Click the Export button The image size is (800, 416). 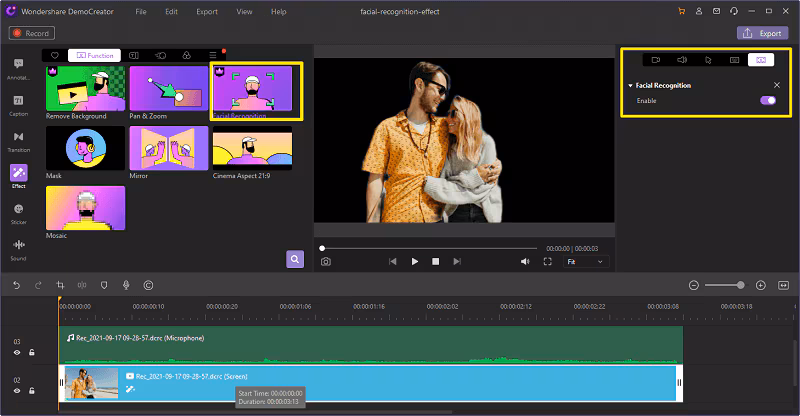(x=762, y=33)
